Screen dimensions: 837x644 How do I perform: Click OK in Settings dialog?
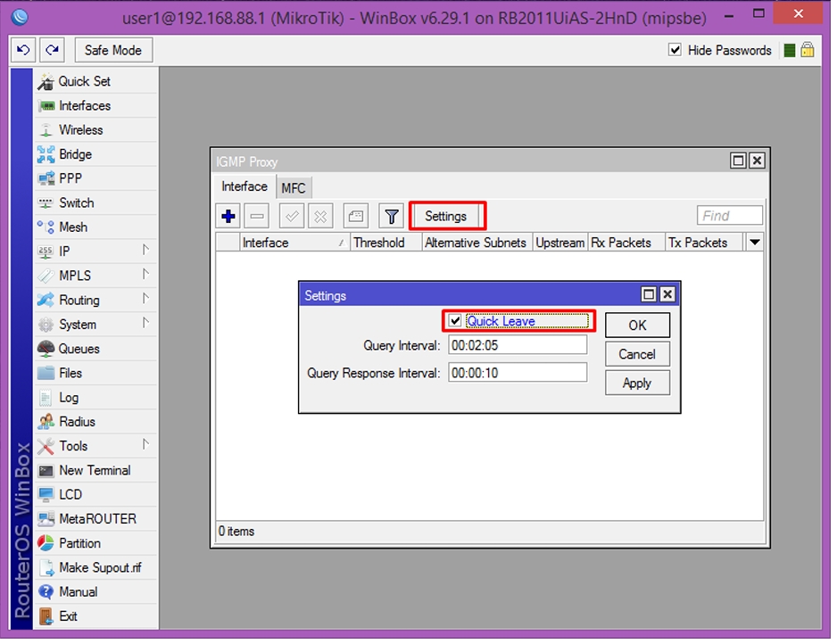(637, 325)
